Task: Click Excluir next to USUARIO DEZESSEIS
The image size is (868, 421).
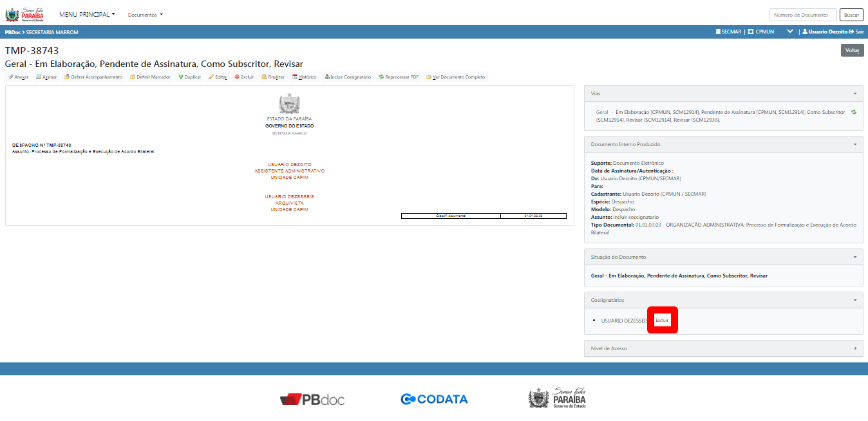Action: (662, 320)
